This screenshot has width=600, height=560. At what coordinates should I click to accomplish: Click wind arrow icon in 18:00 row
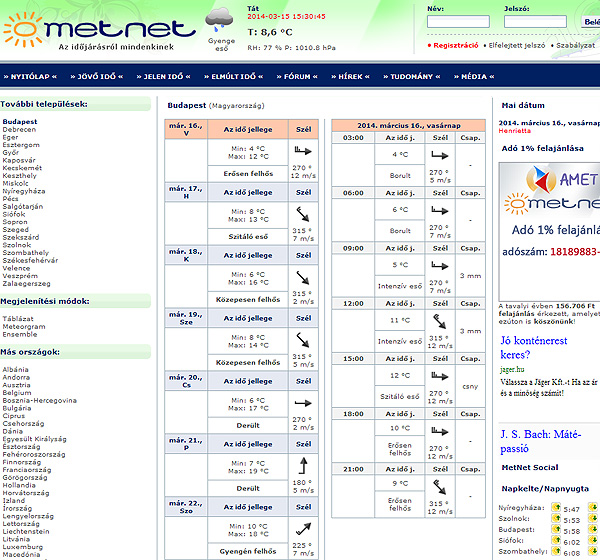tap(440, 431)
